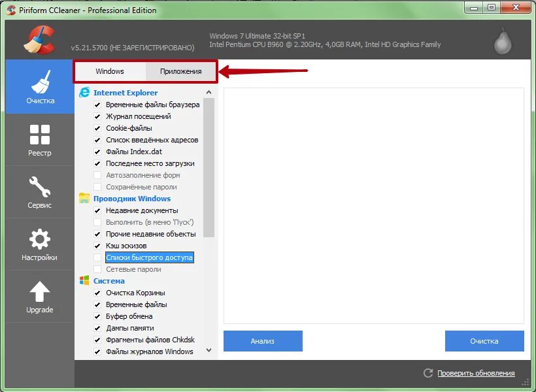The image size is (536, 392).
Task: Click the Internet Explorer icon
Action: click(x=84, y=93)
